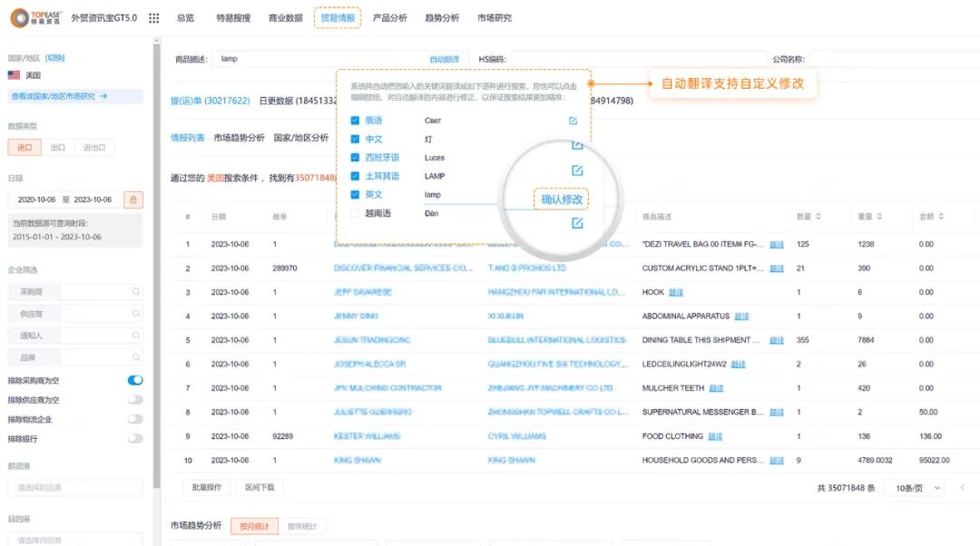Click the date range input 2020-10-06 至 2023-10-06
Image resolution: width=980 pixels, height=546 pixels.
(x=65, y=200)
